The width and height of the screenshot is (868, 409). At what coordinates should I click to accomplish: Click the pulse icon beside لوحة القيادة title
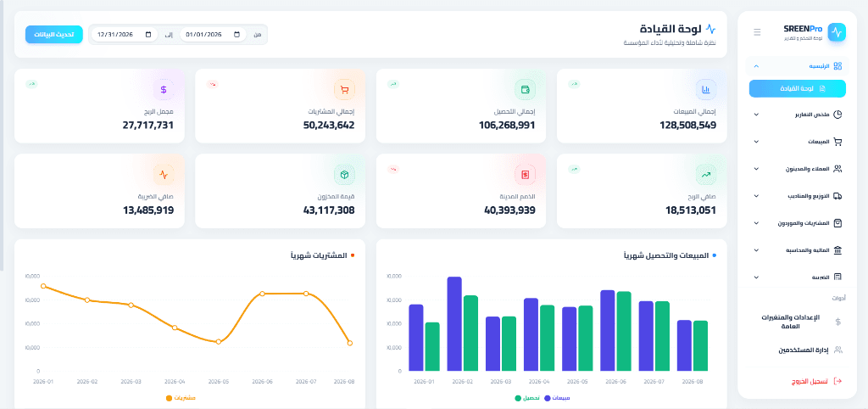tap(711, 28)
